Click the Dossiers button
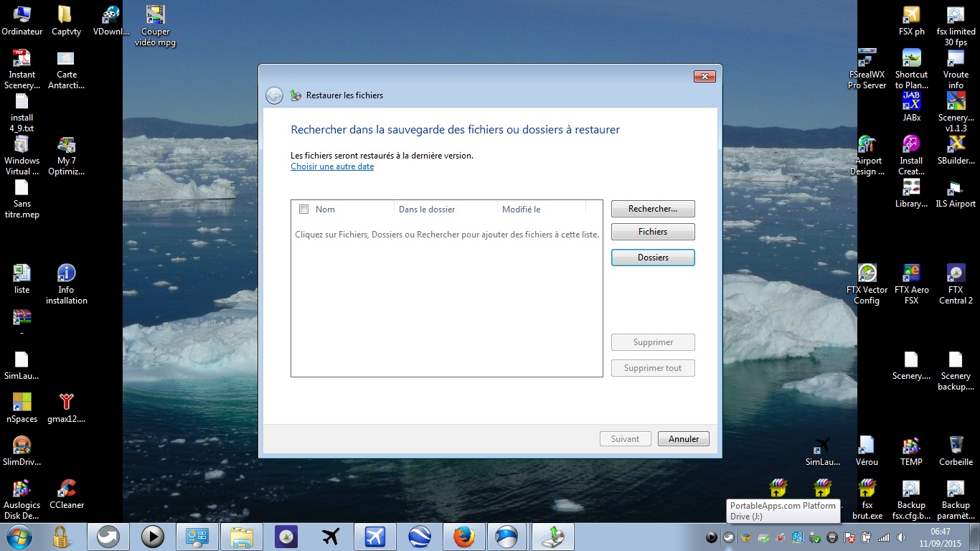The image size is (980, 551). (653, 258)
